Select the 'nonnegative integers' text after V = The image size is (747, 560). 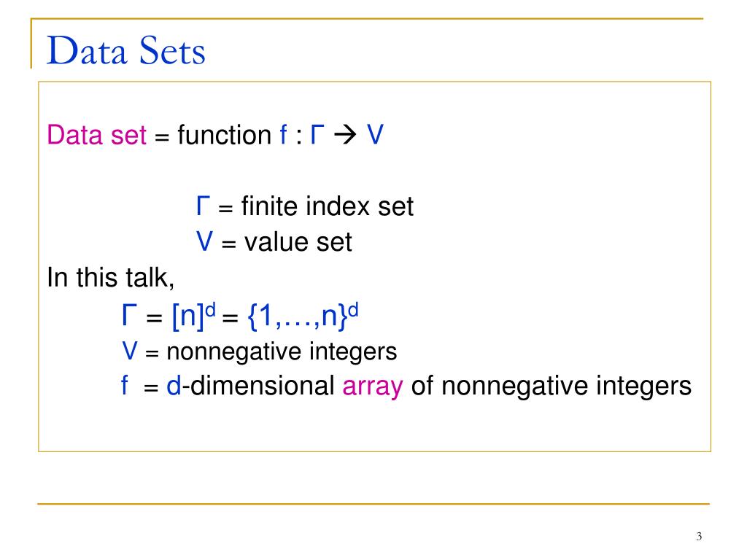[x=282, y=352]
